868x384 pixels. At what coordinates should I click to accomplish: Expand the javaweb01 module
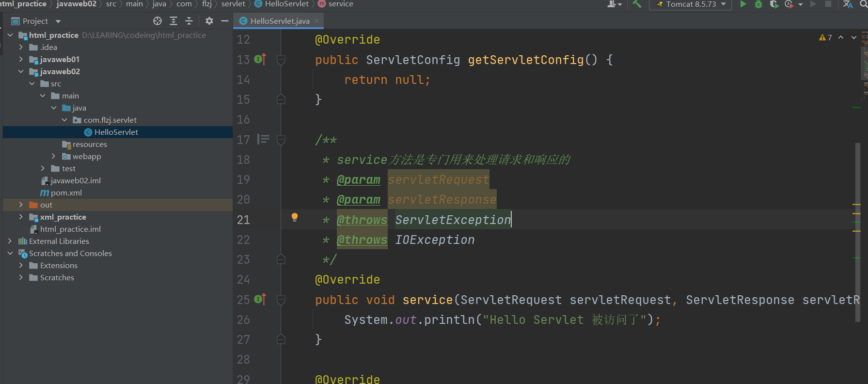pos(21,59)
